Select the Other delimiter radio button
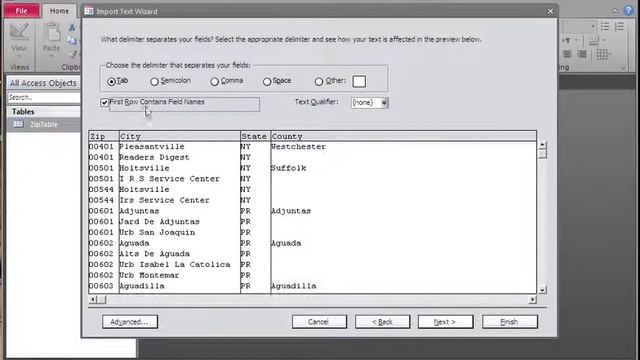 [x=319, y=82]
